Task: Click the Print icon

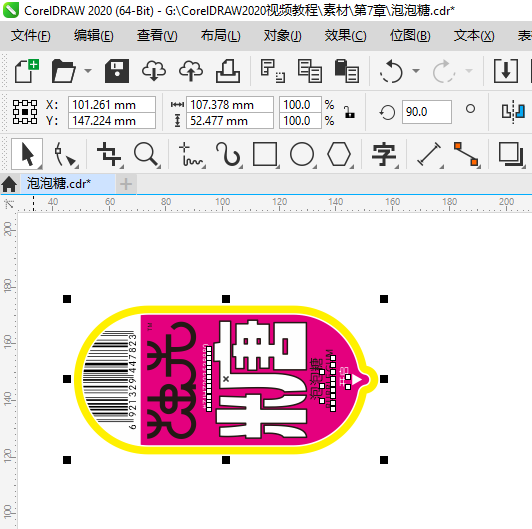Action: click(x=228, y=71)
